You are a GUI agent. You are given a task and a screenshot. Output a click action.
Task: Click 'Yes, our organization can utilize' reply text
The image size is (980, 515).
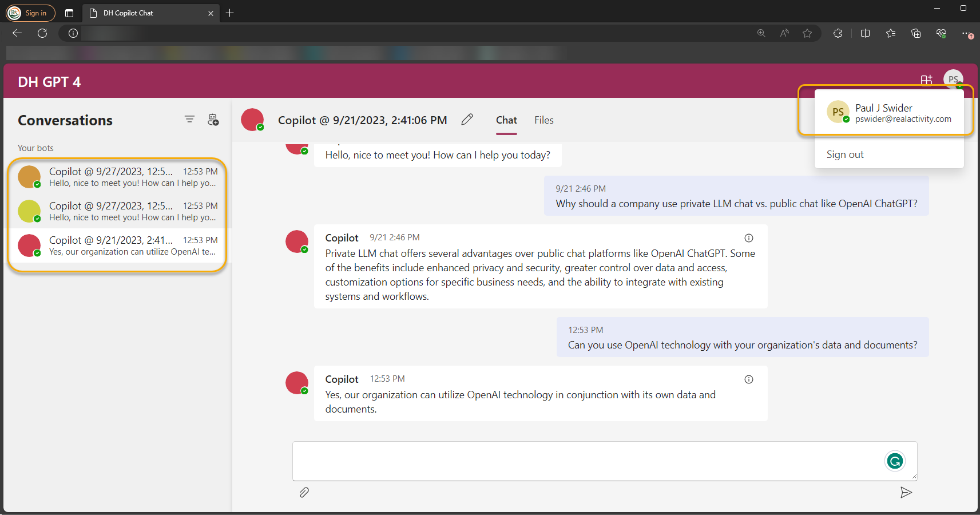pyautogui.click(x=521, y=402)
